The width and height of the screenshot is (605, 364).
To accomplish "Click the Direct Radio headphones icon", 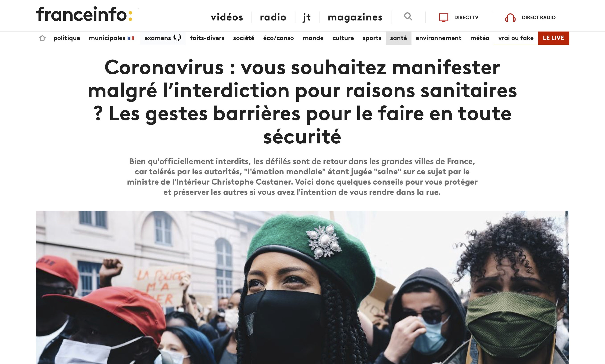I will 510,18.
